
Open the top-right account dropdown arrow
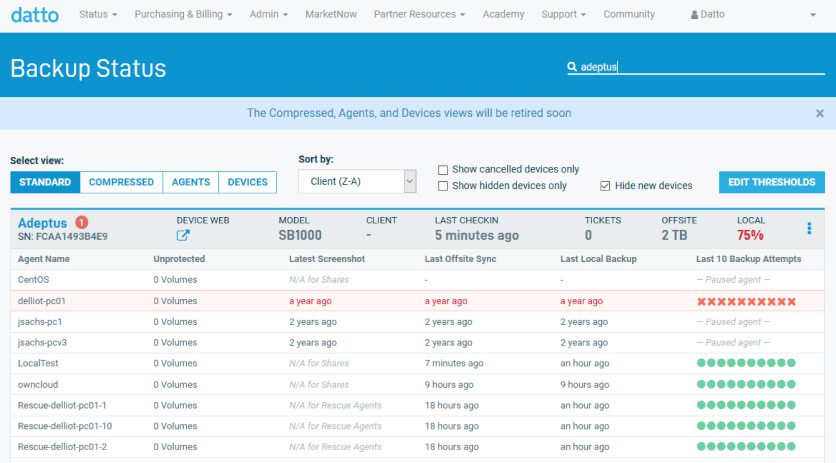813,15
